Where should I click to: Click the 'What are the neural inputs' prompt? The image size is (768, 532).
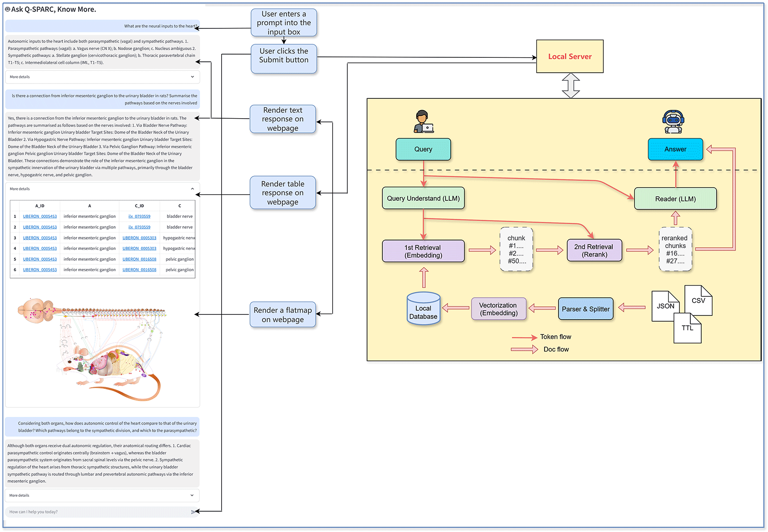coord(102,26)
